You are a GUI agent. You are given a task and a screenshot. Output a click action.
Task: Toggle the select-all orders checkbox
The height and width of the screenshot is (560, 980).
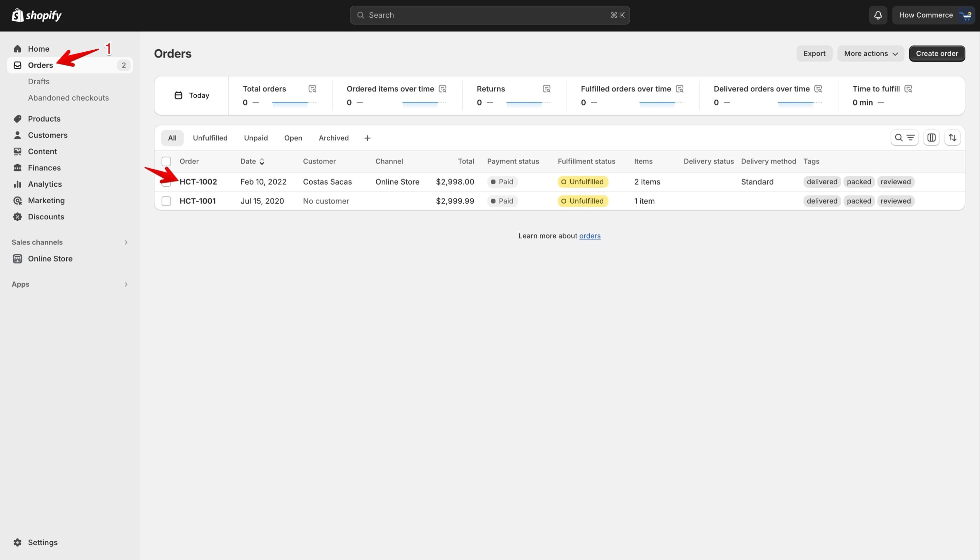[x=166, y=162]
